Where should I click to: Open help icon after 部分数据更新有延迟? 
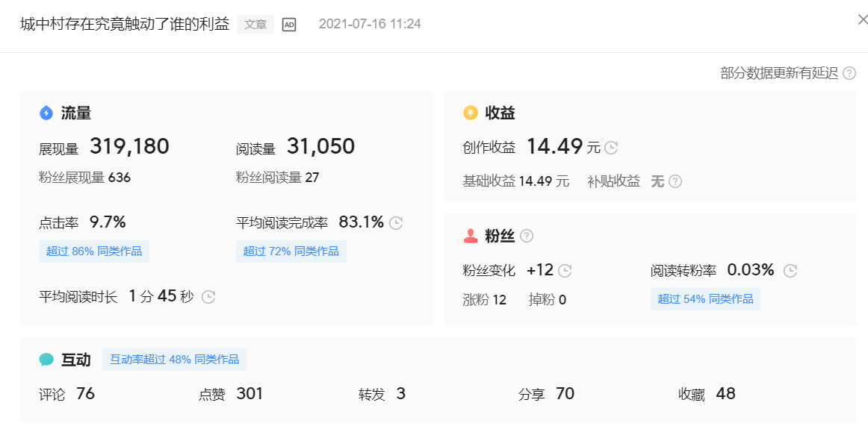(x=849, y=73)
